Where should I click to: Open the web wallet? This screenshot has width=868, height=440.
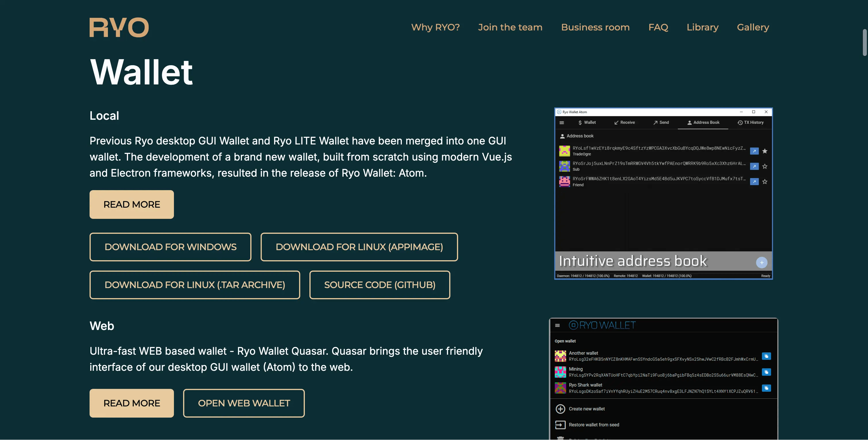click(x=244, y=403)
